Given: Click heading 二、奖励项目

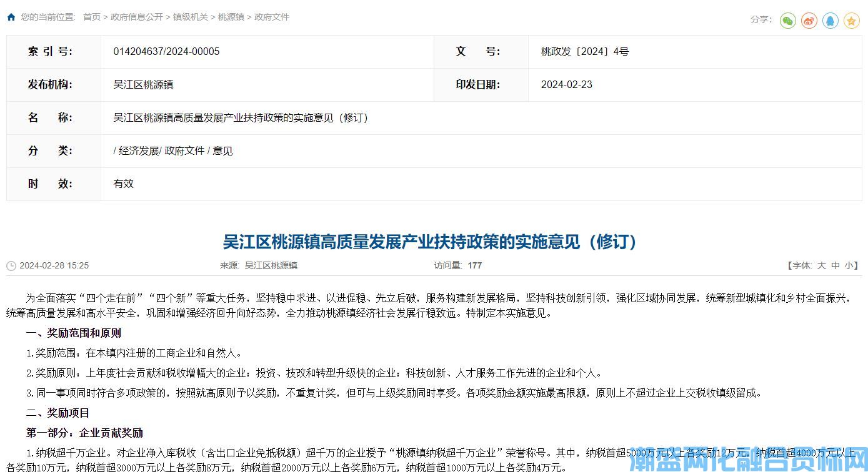Looking at the screenshot, I should 57,413.
